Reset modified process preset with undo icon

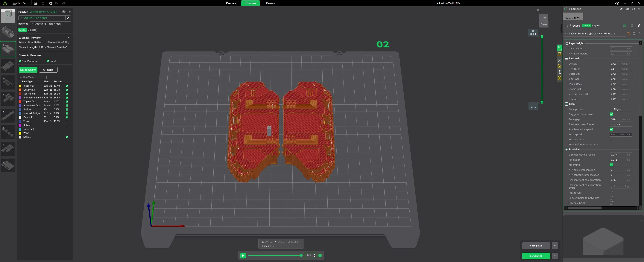[628, 33]
